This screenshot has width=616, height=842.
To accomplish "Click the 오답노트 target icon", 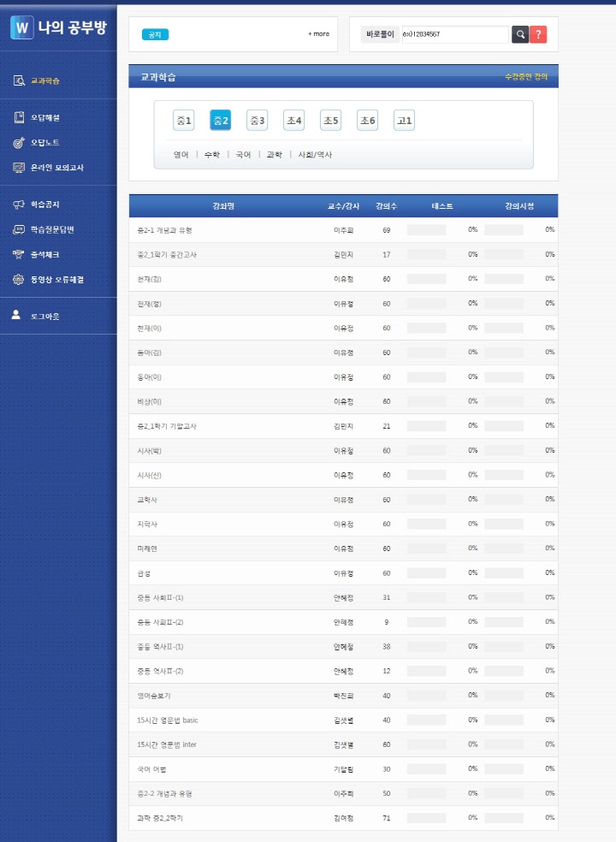I will point(18,143).
